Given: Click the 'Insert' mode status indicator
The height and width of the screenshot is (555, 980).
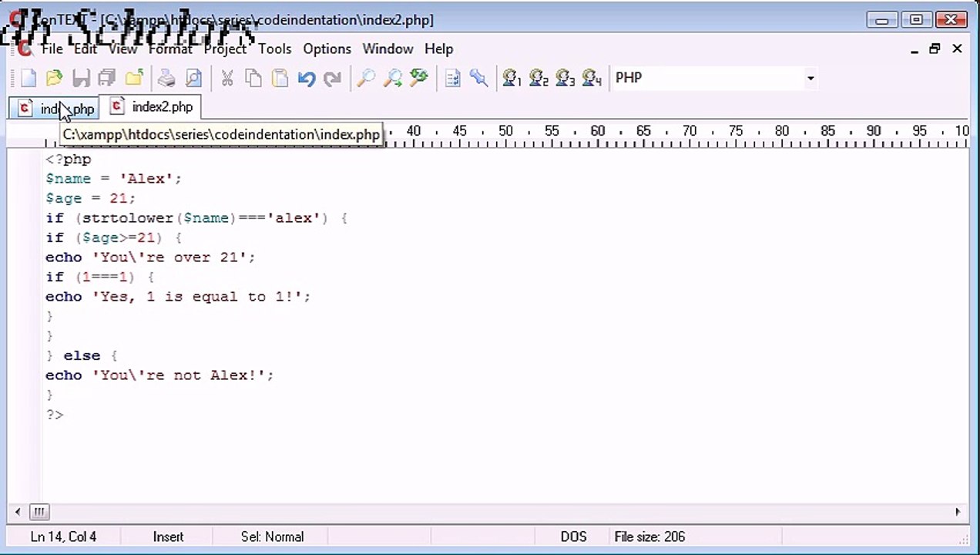Looking at the screenshot, I should pyautogui.click(x=168, y=536).
